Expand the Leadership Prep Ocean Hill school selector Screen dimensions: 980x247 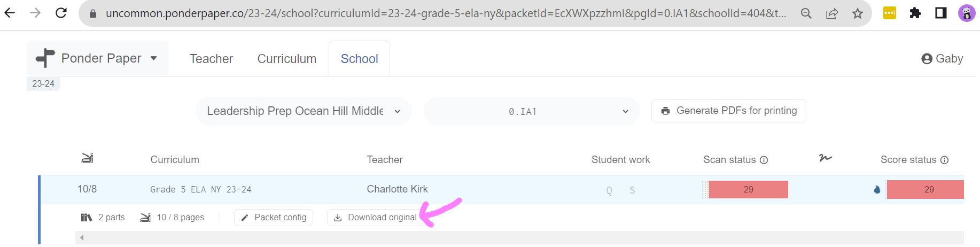point(304,111)
